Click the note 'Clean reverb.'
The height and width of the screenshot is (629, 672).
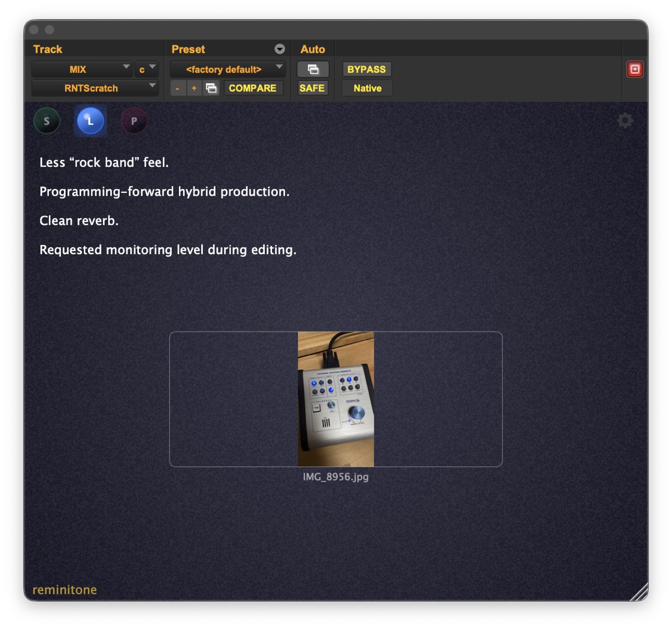click(x=79, y=220)
